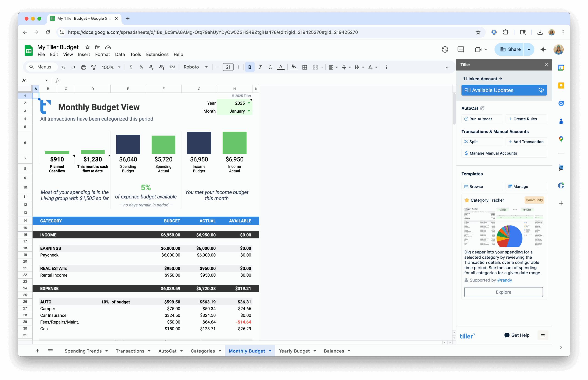Open the AutoCat settings gear

[482, 108]
